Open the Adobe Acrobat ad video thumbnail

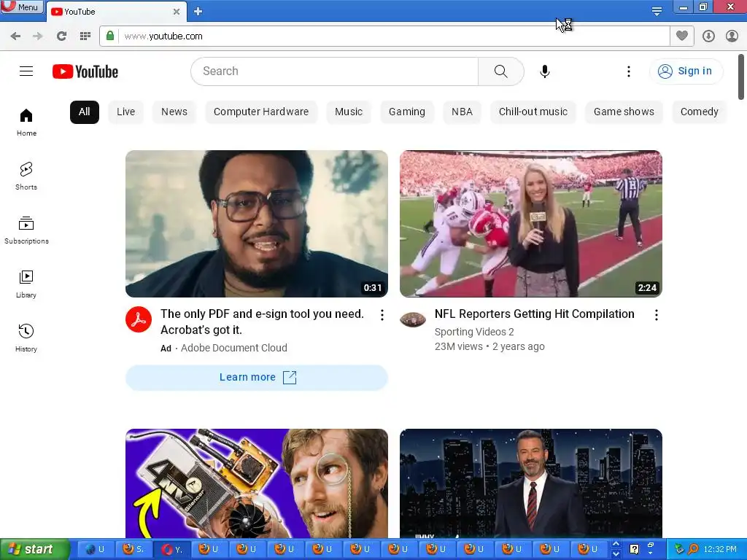click(x=257, y=224)
